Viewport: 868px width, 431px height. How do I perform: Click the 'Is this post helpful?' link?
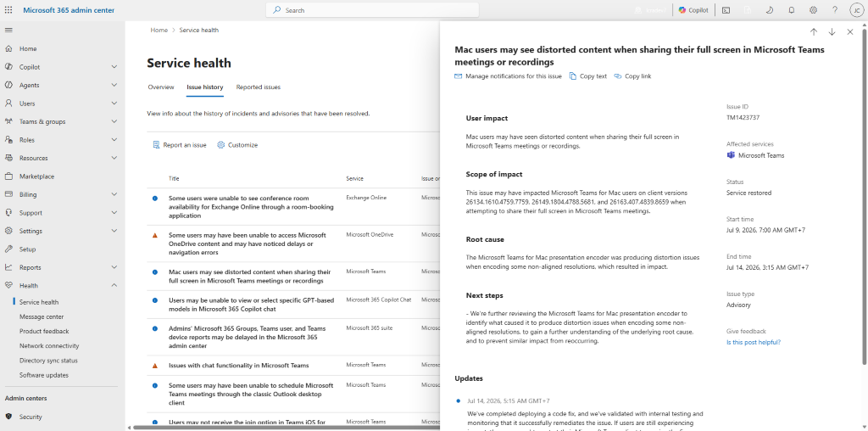click(754, 343)
